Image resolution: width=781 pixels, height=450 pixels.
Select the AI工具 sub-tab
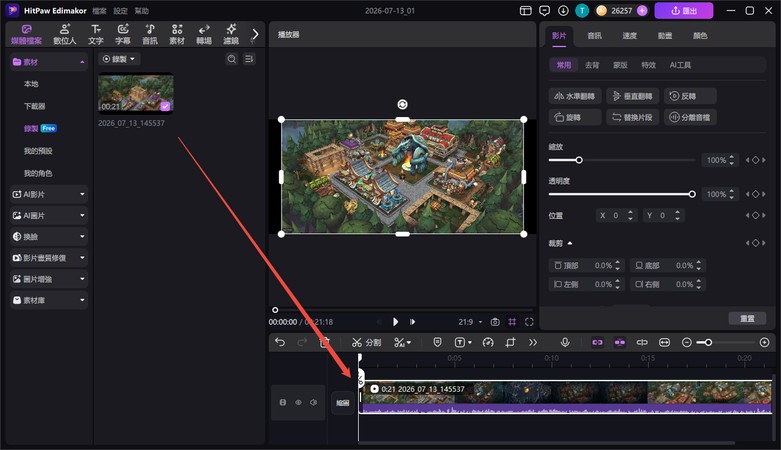pos(680,65)
